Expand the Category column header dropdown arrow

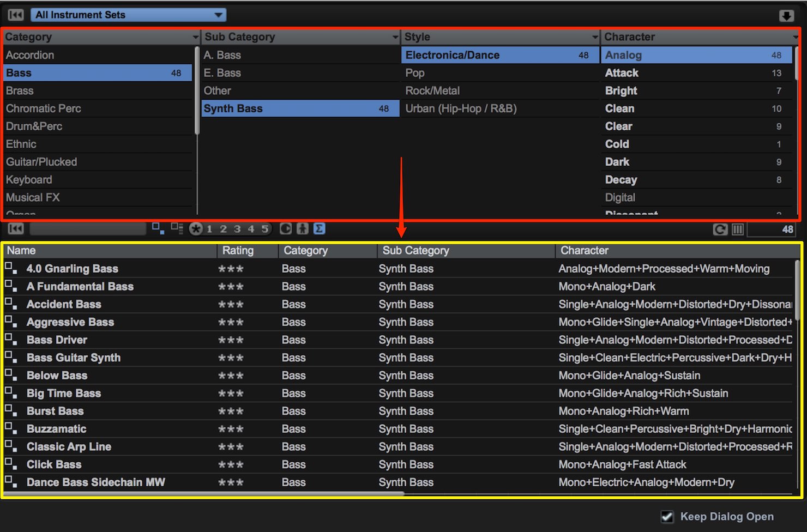[196, 37]
